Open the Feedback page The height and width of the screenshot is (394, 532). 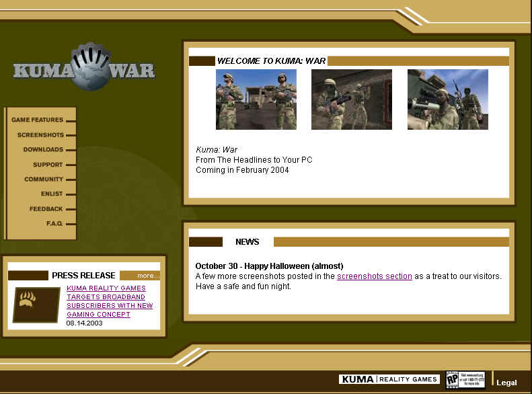(46, 209)
